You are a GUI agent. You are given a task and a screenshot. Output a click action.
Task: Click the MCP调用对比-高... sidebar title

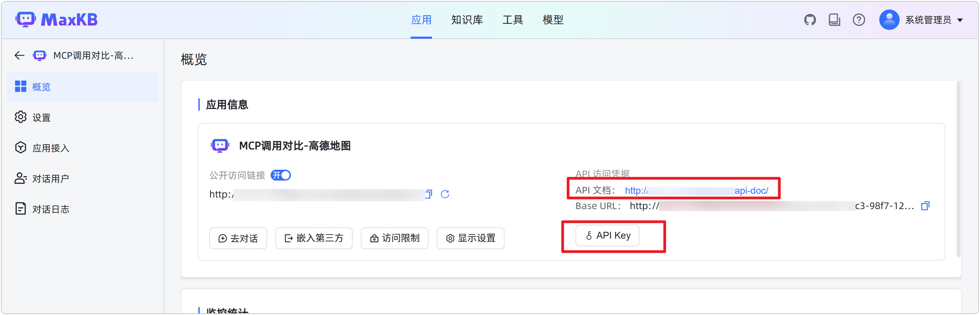click(x=93, y=56)
